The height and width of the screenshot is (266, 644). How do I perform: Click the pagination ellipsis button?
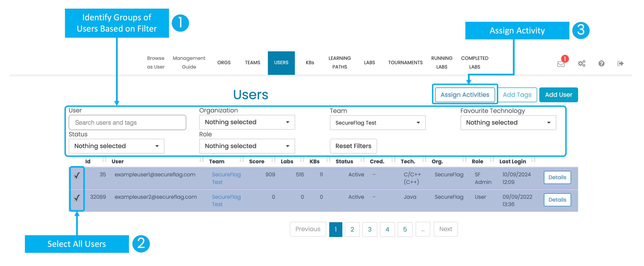point(423,229)
